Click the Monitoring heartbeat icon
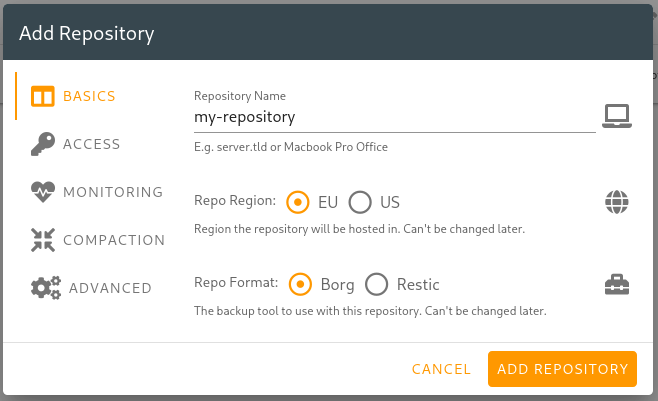658x401 pixels. coord(42,192)
